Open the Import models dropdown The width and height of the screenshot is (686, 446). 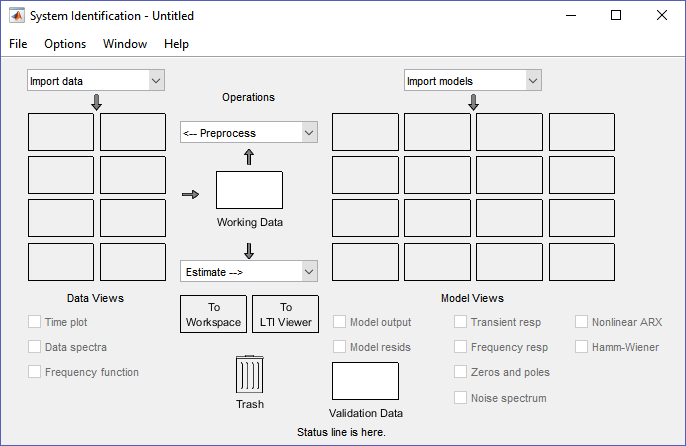[x=473, y=81]
